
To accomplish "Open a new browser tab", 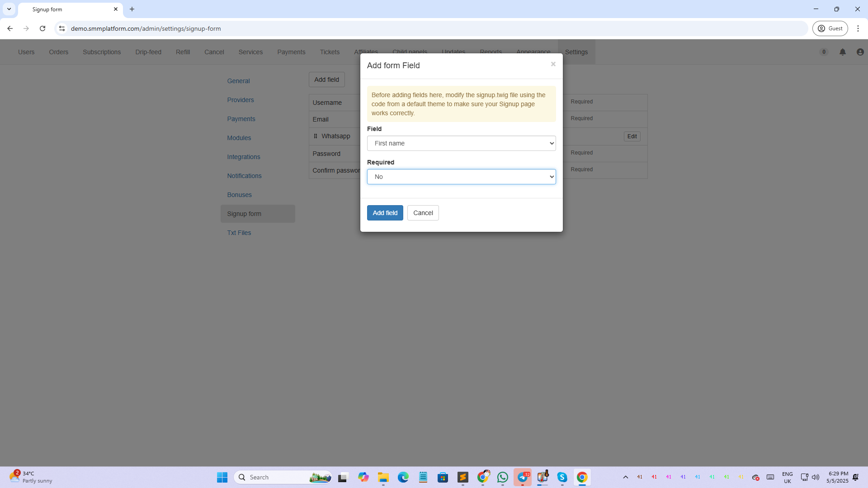I will click(132, 9).
